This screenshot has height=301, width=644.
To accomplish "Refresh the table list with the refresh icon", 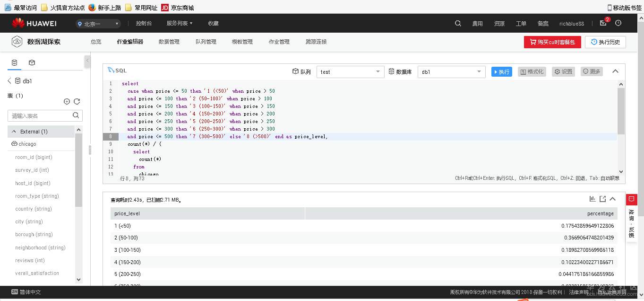I will [x=77, y=101].
